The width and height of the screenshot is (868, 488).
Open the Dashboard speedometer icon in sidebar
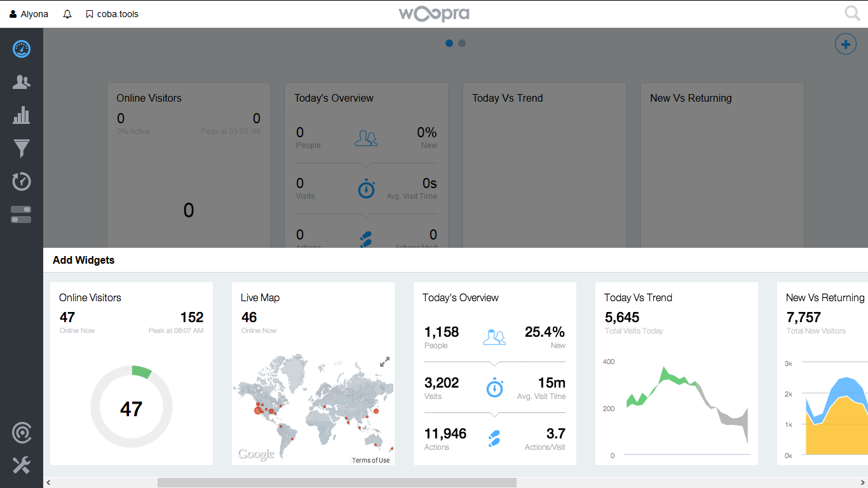click(x=22, y=49)
